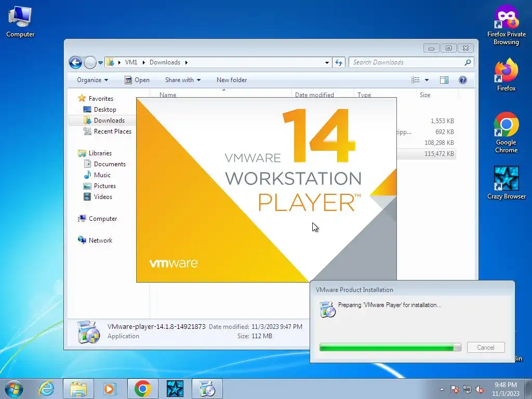Toggle the preview pane
532x399 pixels.
click(444, 80)
